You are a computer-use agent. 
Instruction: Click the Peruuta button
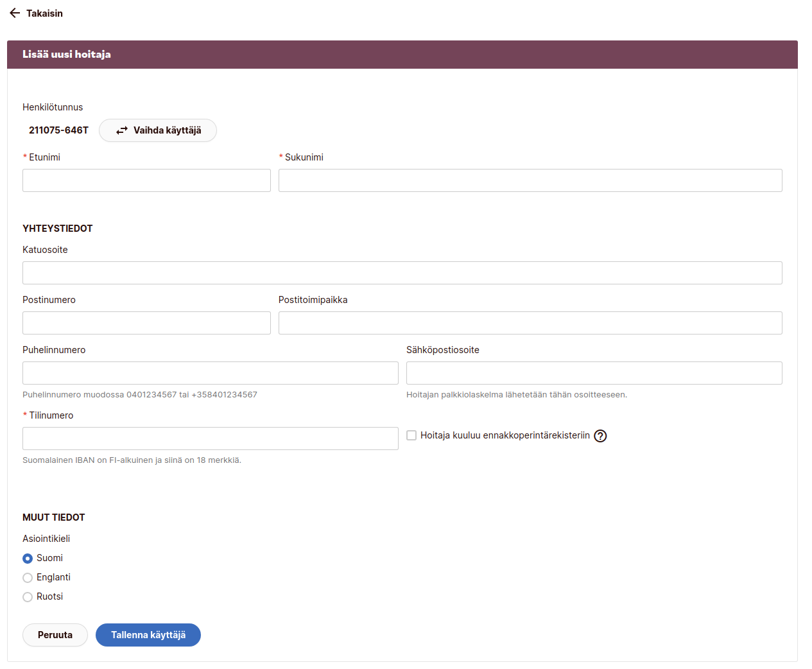55,635
